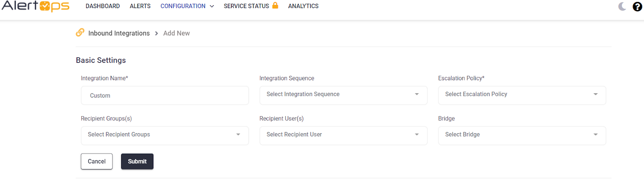Image resolution: width=644 pixels, height=186 pixels.
Task: Submit the new integration form
Action: pos(137,161)
